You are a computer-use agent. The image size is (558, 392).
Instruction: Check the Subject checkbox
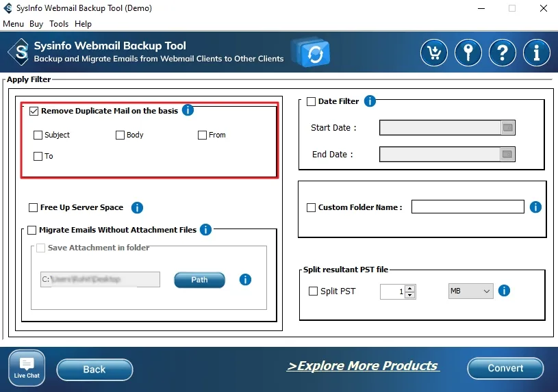point(38,135)
